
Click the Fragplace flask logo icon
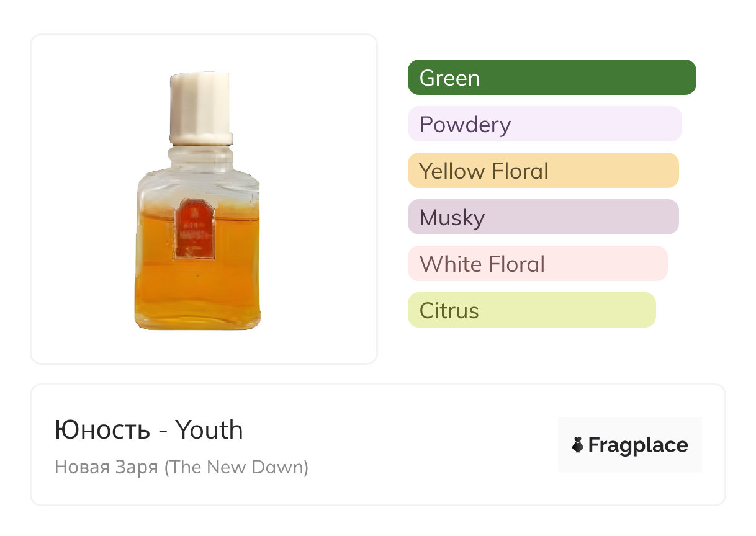578,445
